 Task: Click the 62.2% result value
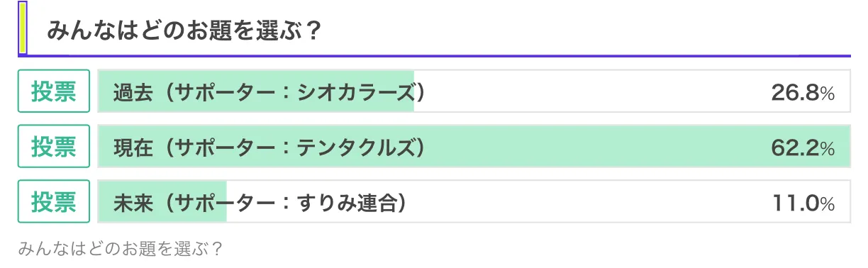tap(803, 147)
